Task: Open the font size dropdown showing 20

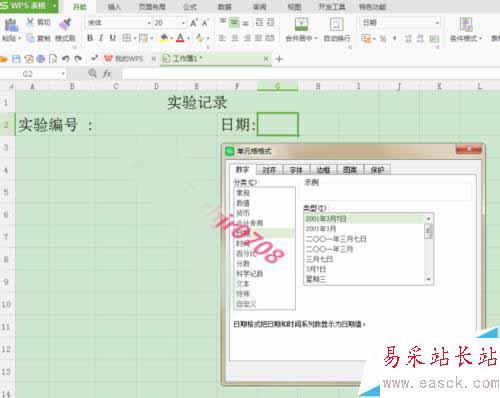Action: (x=183, y=23)
